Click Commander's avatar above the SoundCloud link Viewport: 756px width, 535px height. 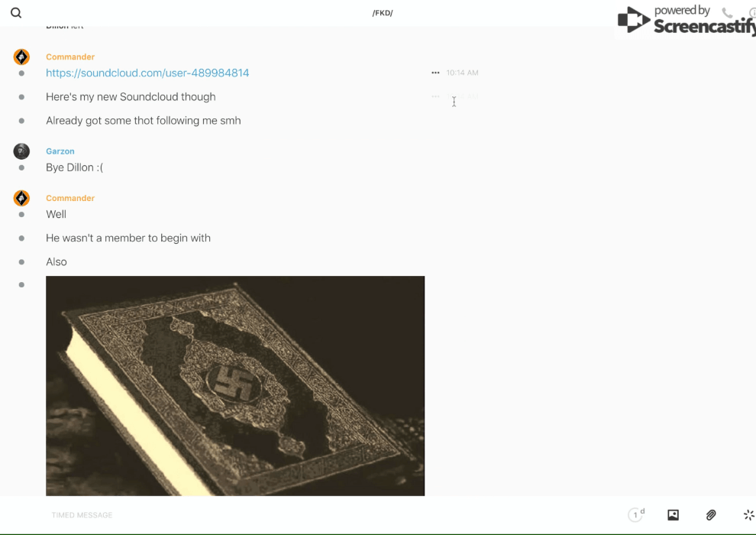tap(21, 57)
